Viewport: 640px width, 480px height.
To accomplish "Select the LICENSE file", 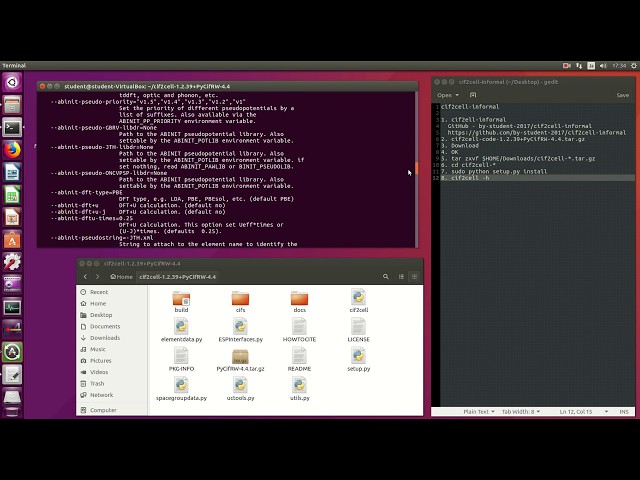I will 358,330.
